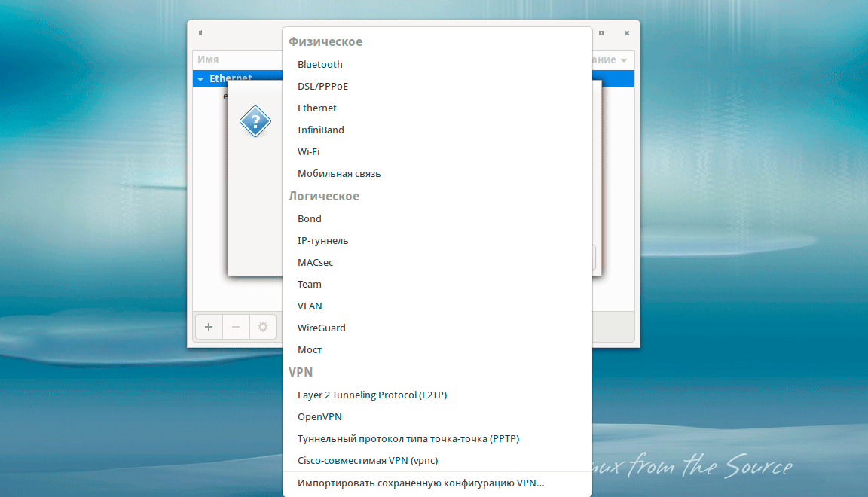This screenshot has height=497, width=868.
Task: Open the window menu icon in titlebar
Action: coord(200,33)
